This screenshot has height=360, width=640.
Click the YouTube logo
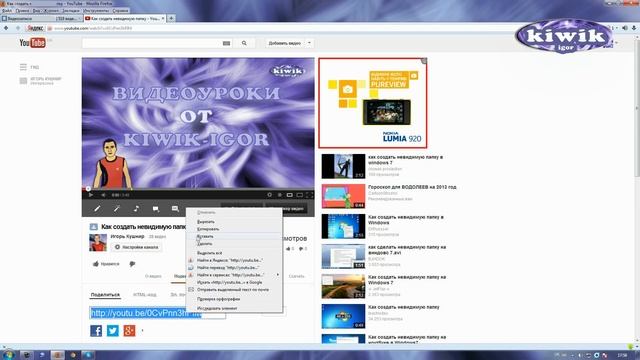(32, 42)
